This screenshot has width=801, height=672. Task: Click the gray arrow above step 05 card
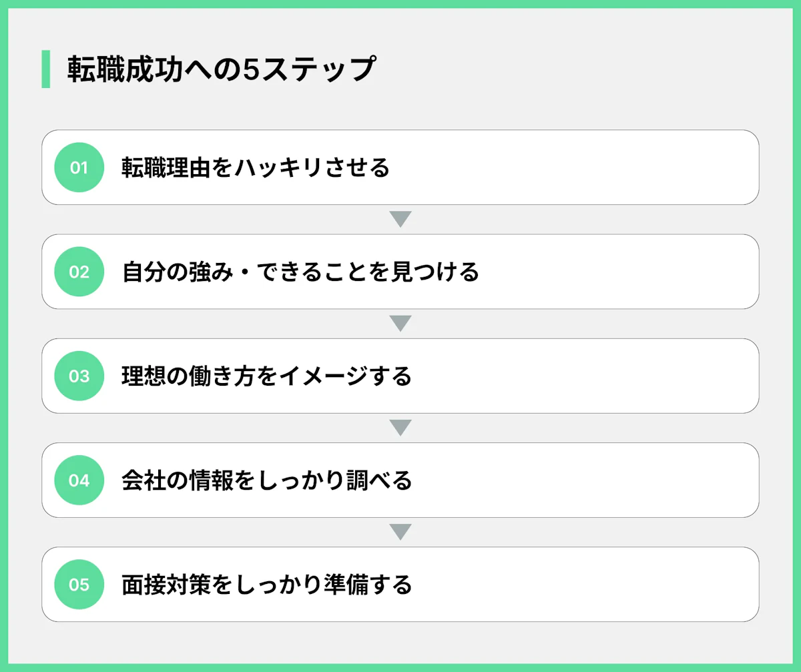coord(400,532)
